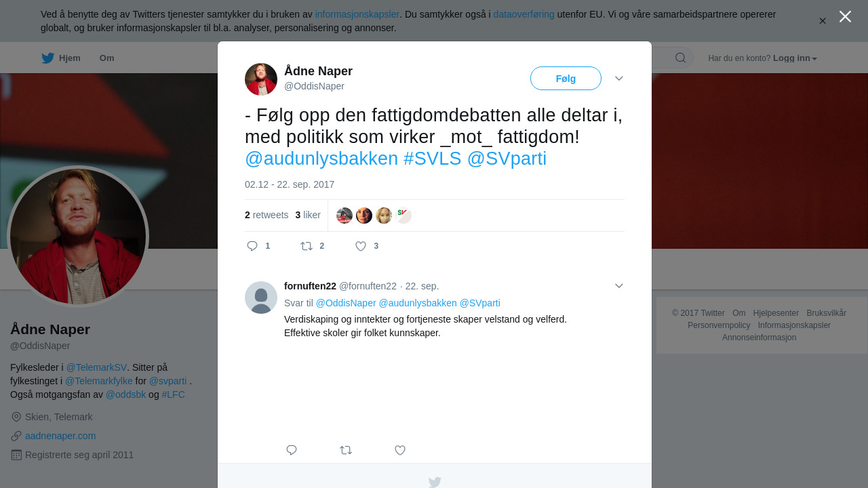Image resolution: width=868 pixels, height=488 pixels.
Task: Dismiss the cookie notice with small X
Action: click(x=823, y=21)
